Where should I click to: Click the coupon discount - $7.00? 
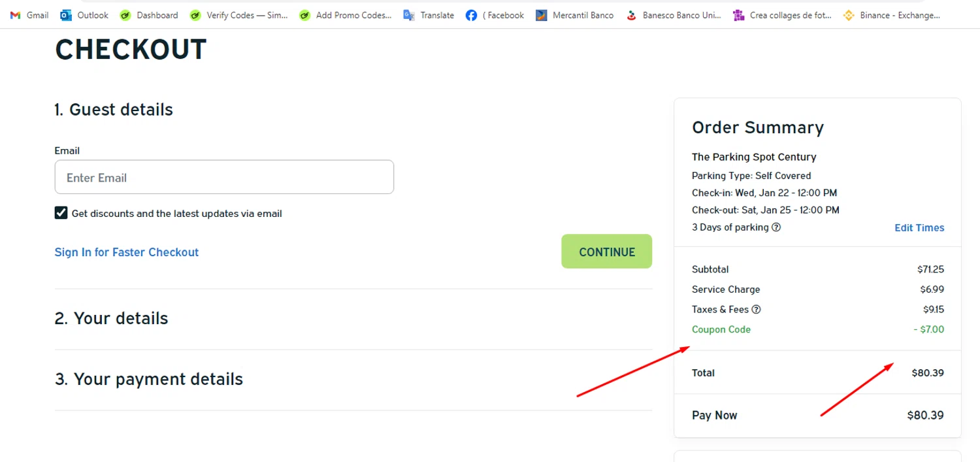click(929, 329)
